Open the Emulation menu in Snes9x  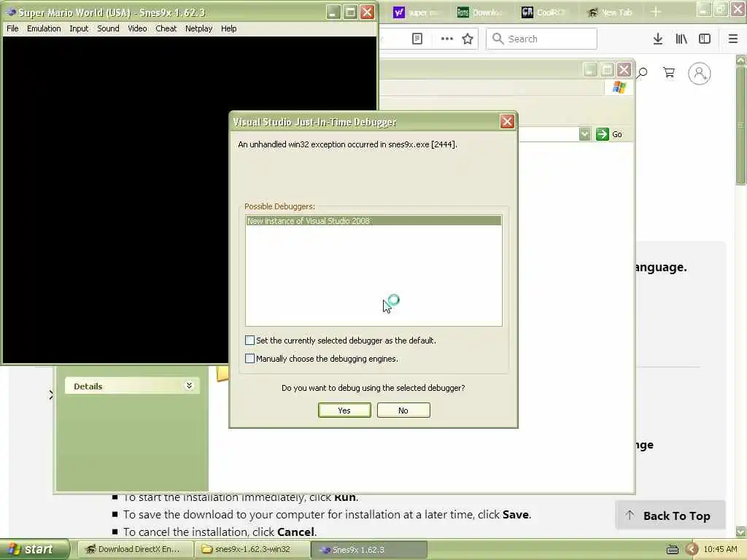coord(44,28)
